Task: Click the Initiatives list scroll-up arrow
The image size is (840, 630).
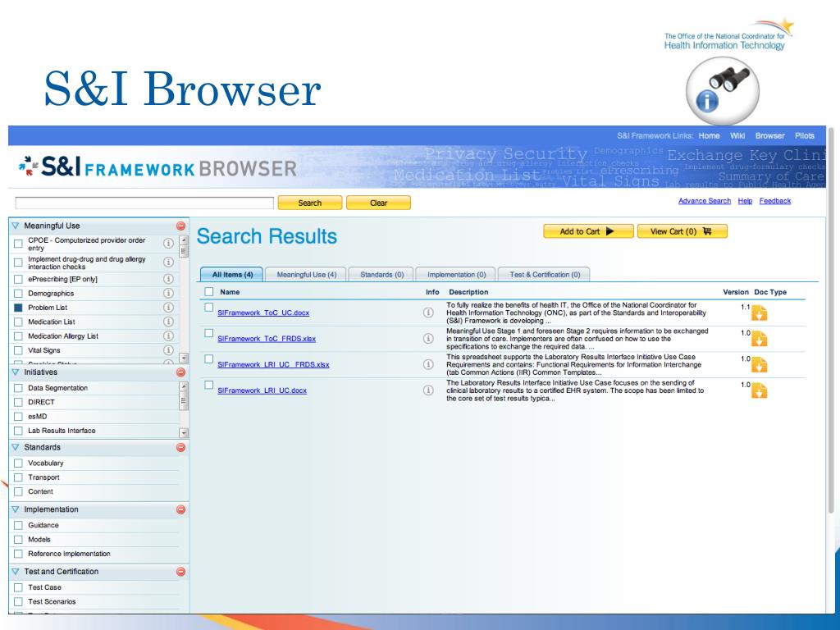Action: (184, 386)
